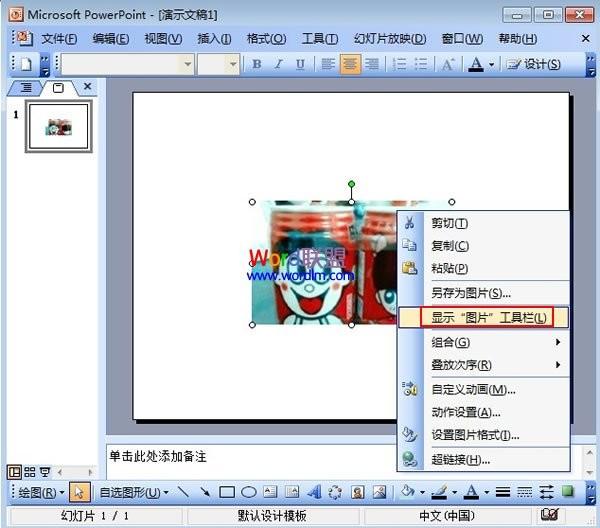Align text right
Image resolution: width=600 pixels, height=528 pixels.
[x=372, y=64]
